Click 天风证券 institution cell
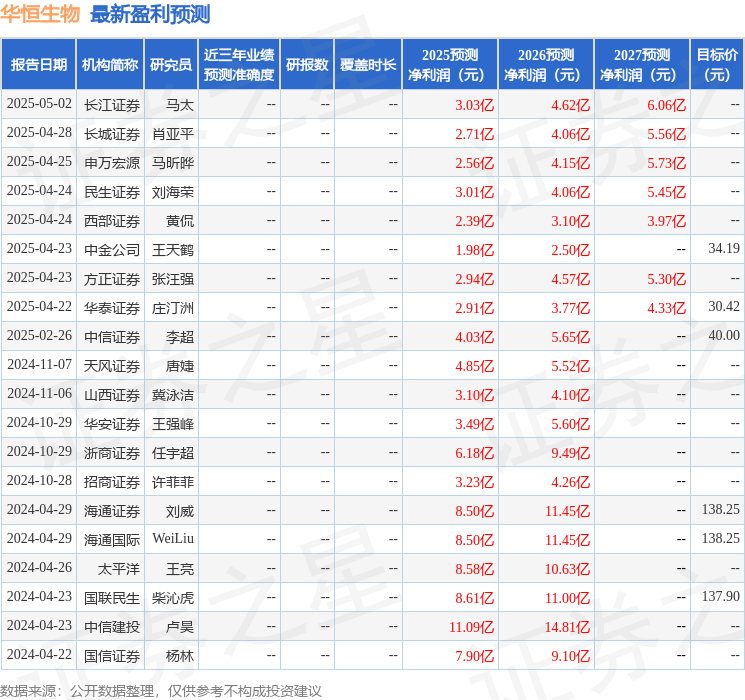The image size is (745, 700). pos(112,366)
